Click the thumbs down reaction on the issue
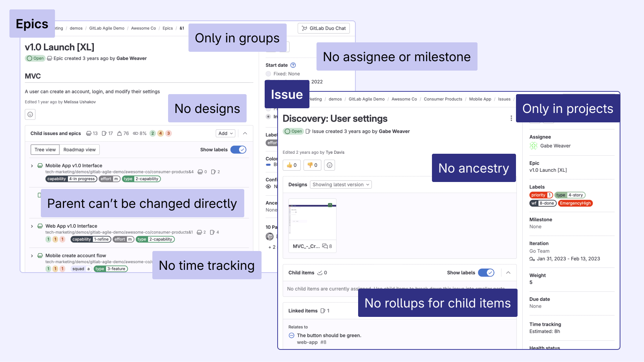The height and width of the screenshot is (362, 644). coord(313,165)
